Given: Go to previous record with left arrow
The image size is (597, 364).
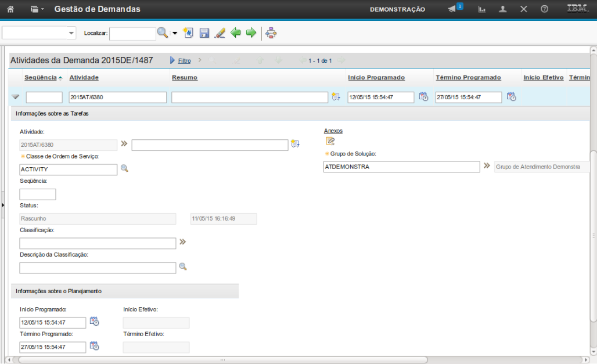Looking at the screenshot, I should [236, 33].
